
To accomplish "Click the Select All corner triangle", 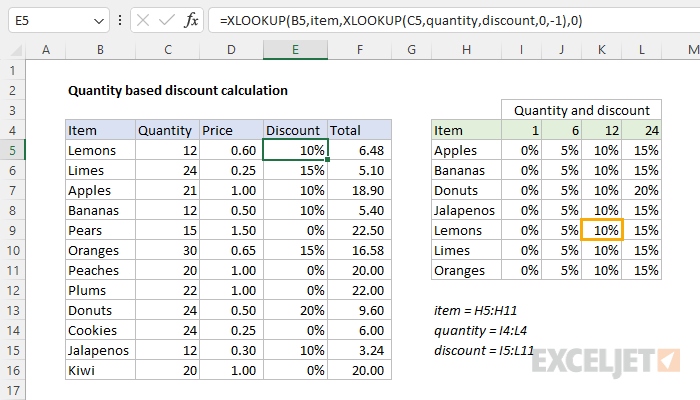I will coord(16,50).
